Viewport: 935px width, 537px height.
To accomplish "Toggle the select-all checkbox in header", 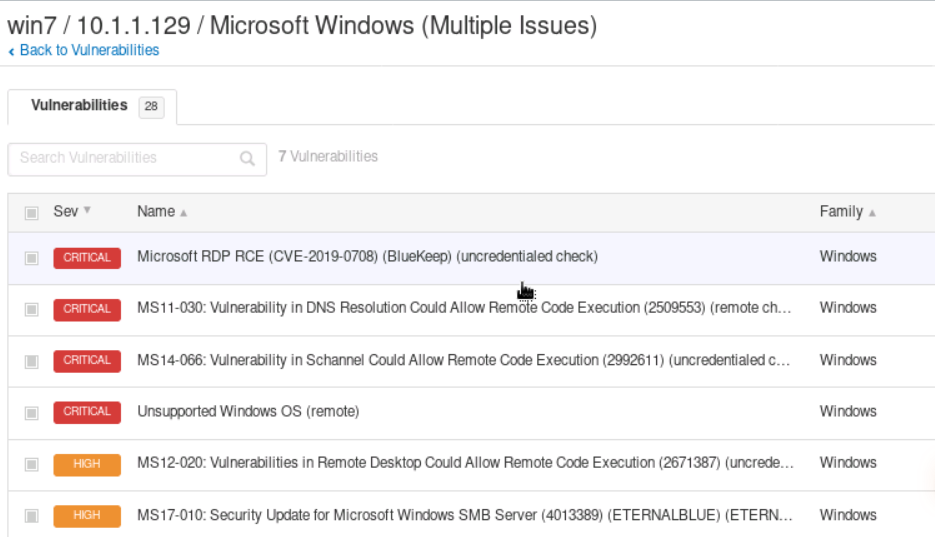I will point(32,212).
